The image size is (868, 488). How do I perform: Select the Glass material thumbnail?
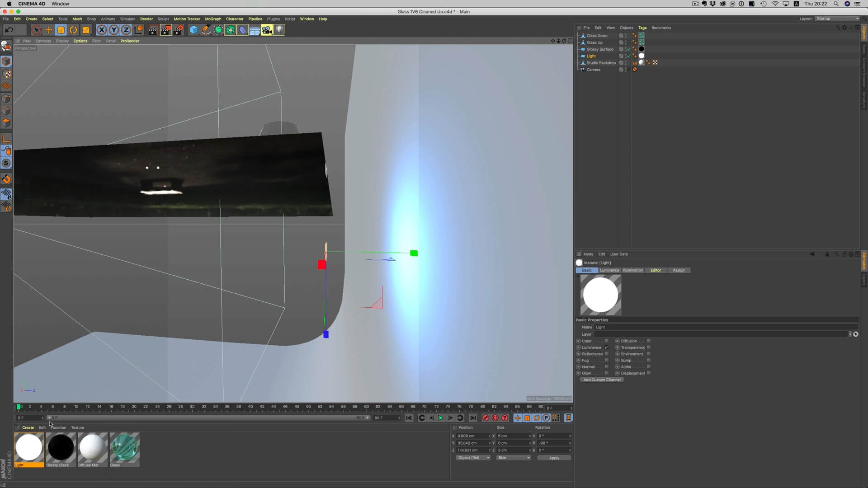click(x=124, y=447)
